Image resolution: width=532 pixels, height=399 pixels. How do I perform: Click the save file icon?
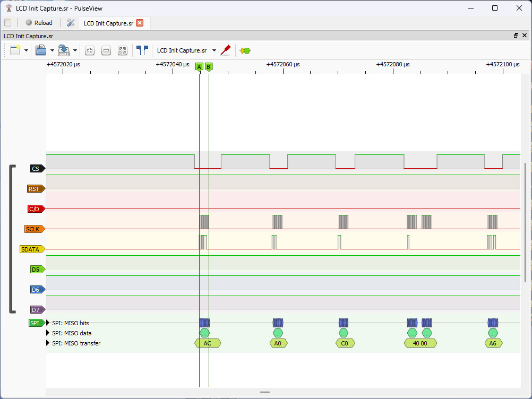tap(64, 50)
